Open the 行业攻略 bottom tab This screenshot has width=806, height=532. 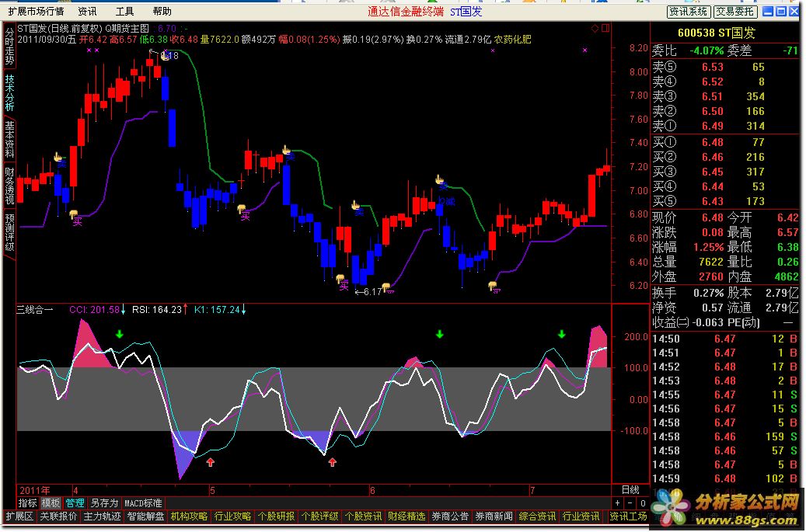point(232,516)
